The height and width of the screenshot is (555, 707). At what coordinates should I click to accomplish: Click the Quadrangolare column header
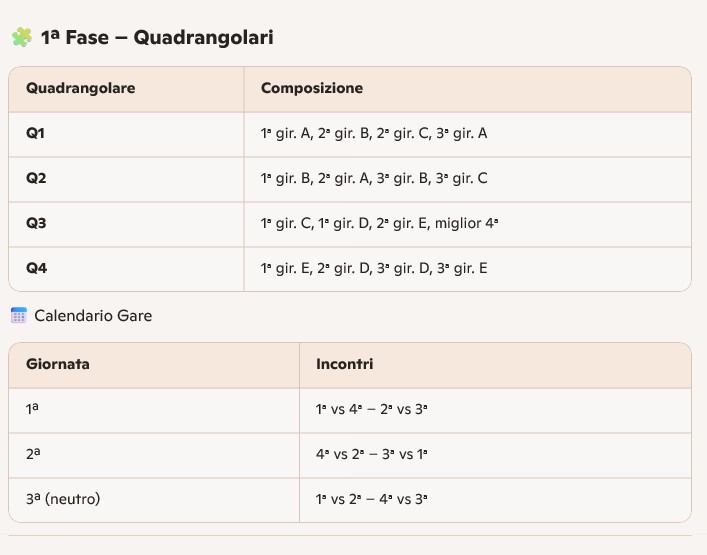[81, 88]
